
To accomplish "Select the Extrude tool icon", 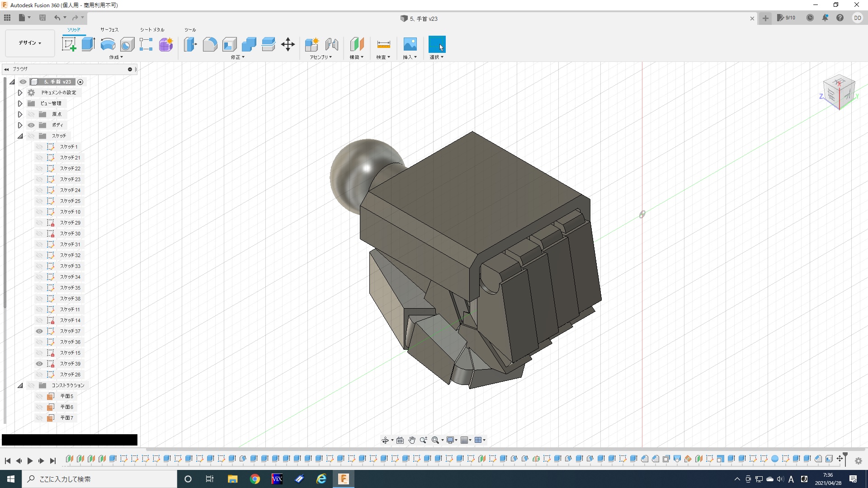I will coord(88,44).
